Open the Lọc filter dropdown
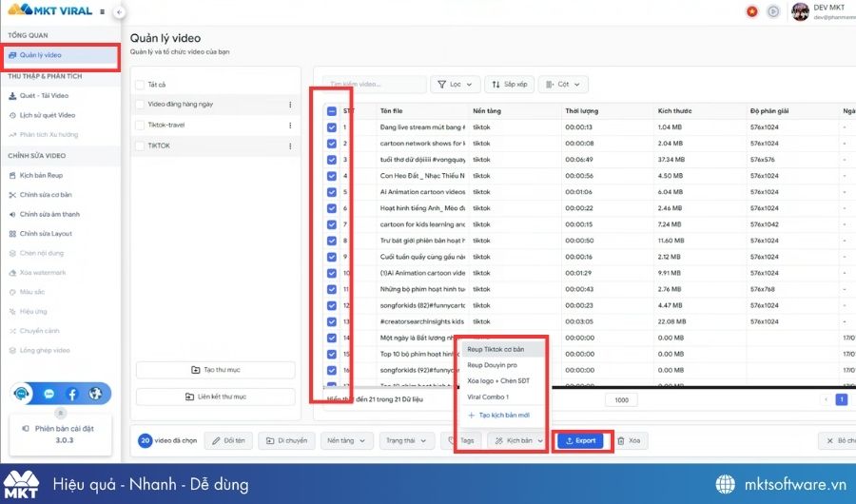This screenshot has width=856, height=504. (x=456, y=84)
